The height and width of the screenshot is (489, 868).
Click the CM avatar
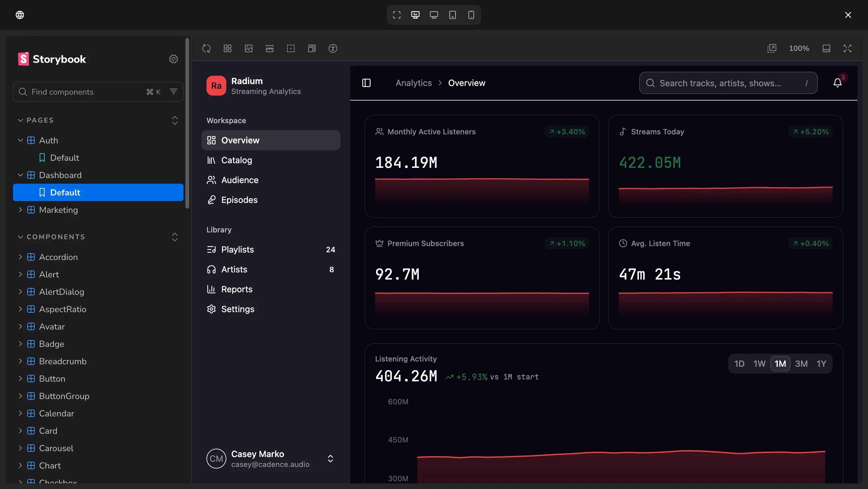216,459
